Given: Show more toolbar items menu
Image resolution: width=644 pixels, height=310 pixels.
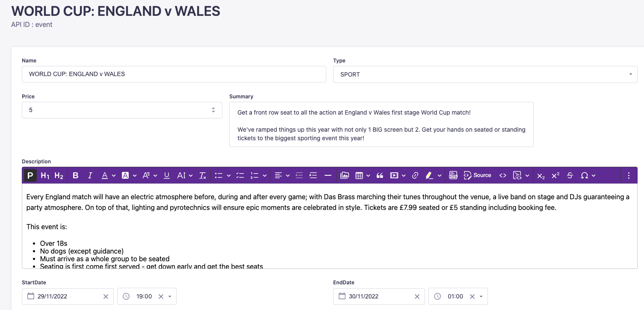Looking at the screenshot, I should 629,175.
